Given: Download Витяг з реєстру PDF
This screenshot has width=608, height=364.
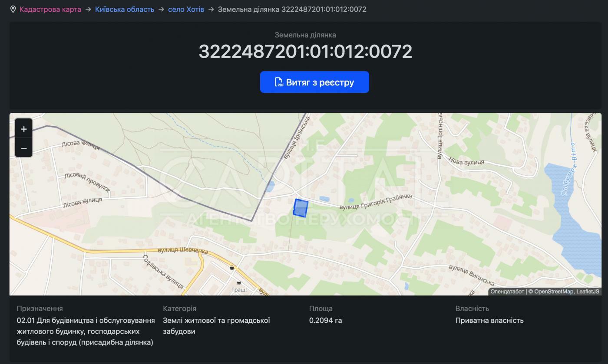Looking at the screenshot, I should pos(314,82).
